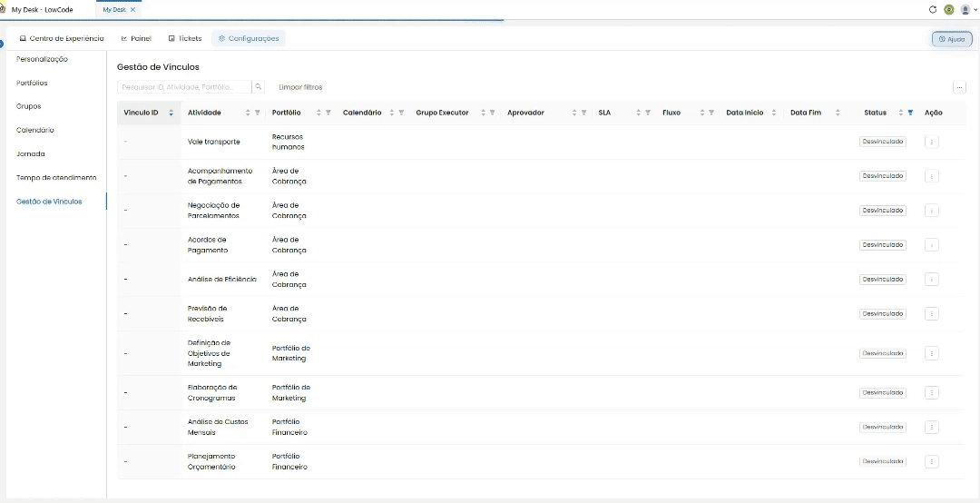Open action menu for Acompanhamento de Pagamentos
Screen dimensions: 980x503
[x=932, y=176]
